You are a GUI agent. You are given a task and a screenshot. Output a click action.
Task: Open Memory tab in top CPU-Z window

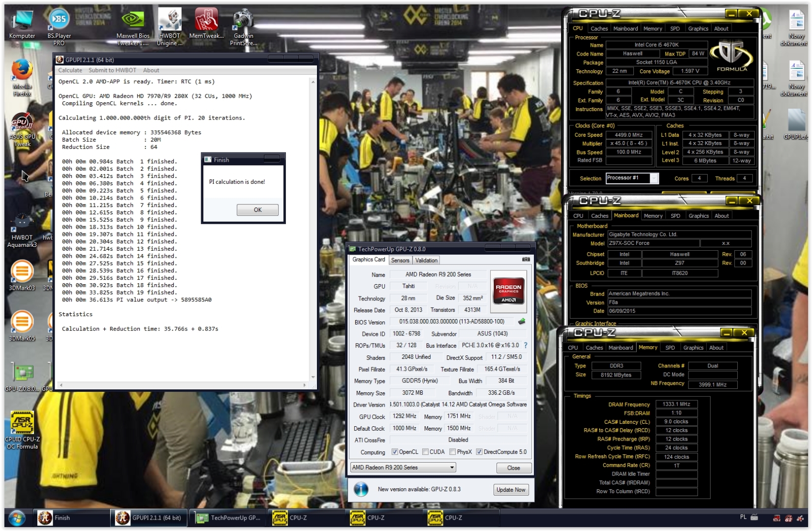tap(653, 29)
